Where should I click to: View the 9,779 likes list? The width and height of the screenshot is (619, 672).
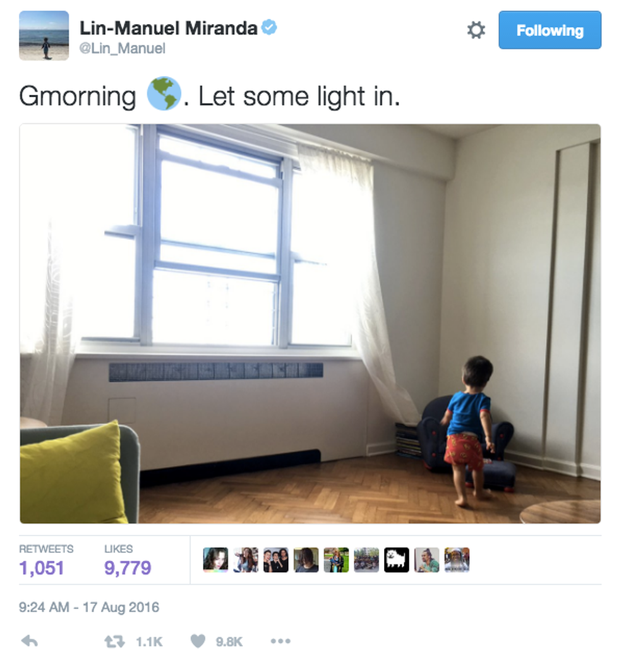pyautogui.click(x=128, y=561)
